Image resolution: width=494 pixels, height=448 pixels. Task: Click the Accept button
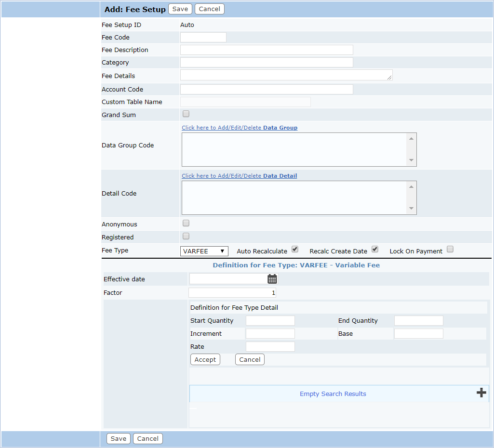205,359
